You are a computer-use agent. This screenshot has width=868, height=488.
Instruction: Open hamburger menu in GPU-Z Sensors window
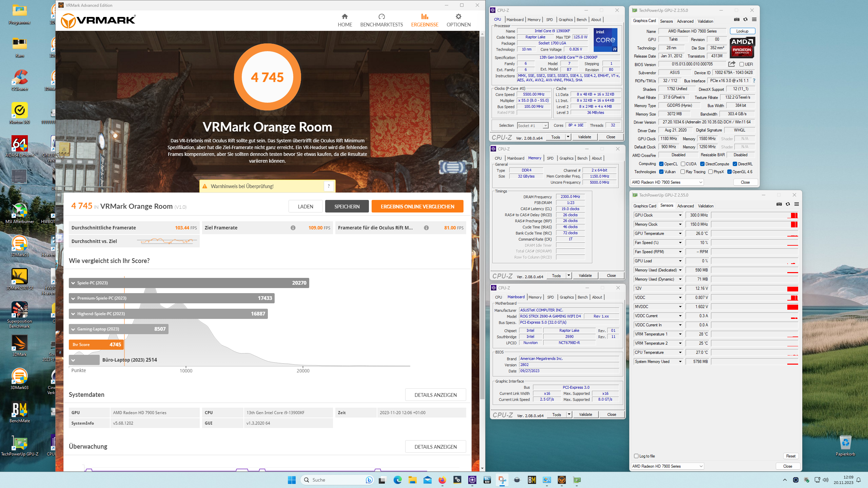pyautogui.click(x=796, y=204)
